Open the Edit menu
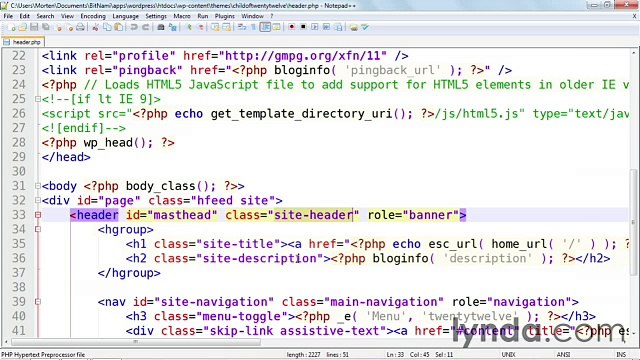The height and width of the screenshot is (360, 640). (x=24, y=16)
